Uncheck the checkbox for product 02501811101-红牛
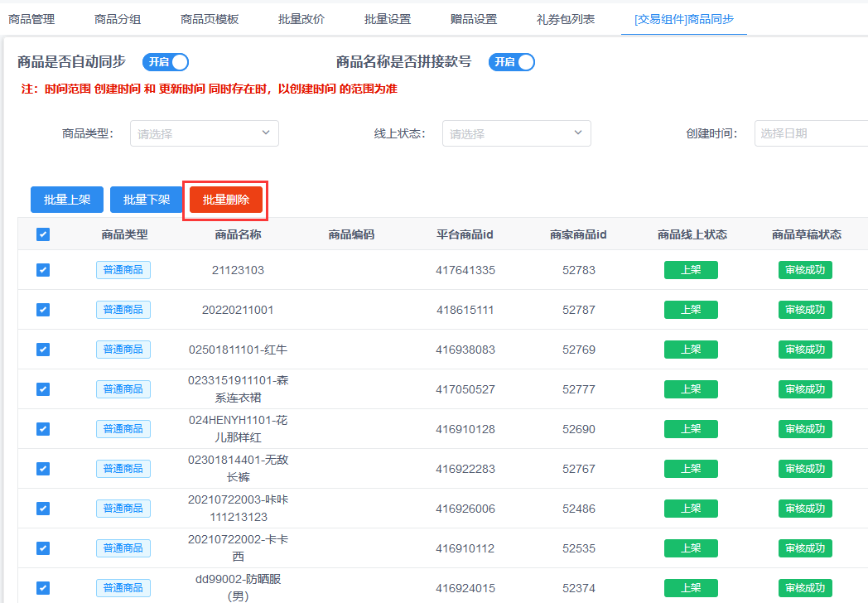This screenshot has width=868, height=603. click(43, 350)
